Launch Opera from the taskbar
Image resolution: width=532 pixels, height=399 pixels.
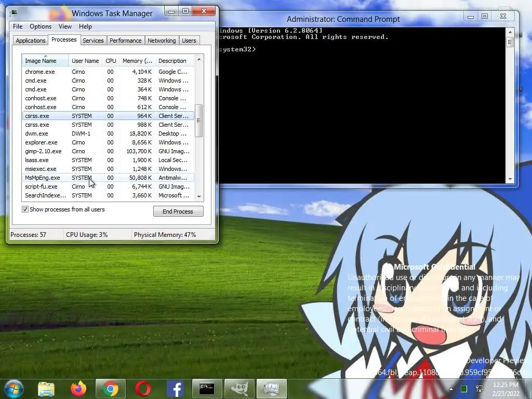click(143, 389)
